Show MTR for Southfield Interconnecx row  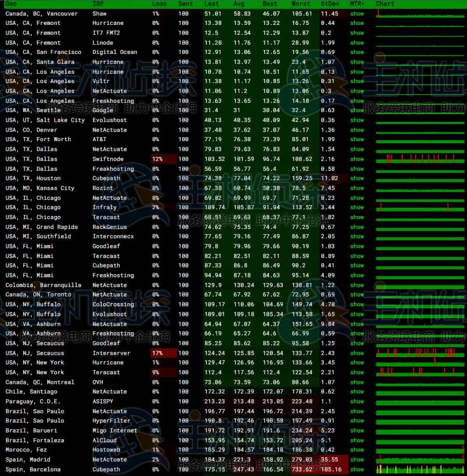click(357, 237)
